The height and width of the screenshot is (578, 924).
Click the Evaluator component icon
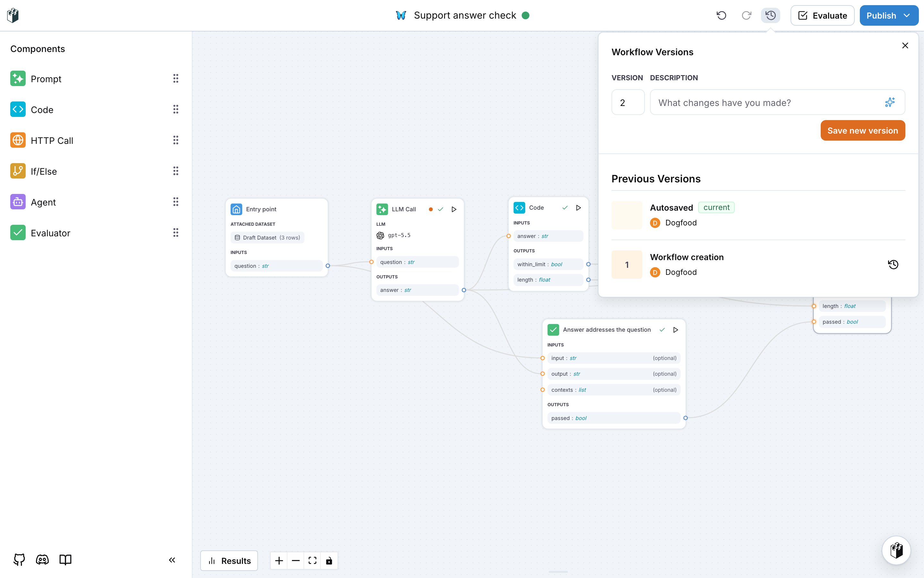[18, 233]
